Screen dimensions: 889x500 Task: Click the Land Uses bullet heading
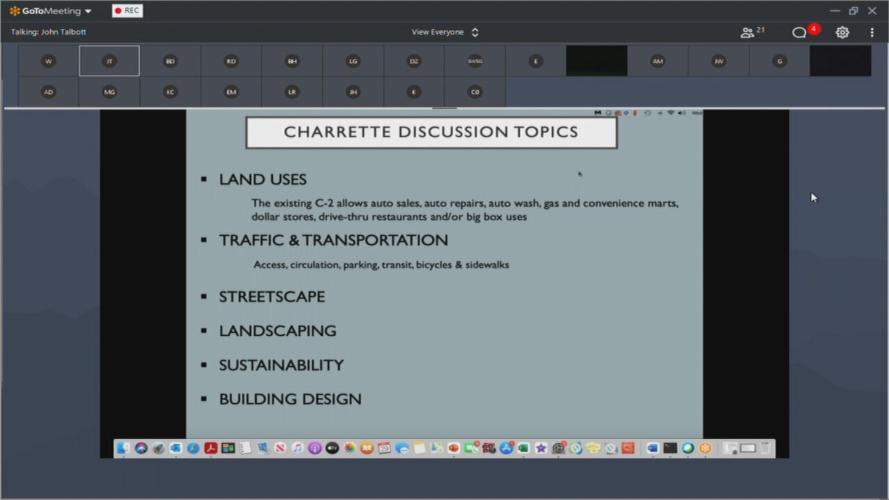tap(262, 180)
